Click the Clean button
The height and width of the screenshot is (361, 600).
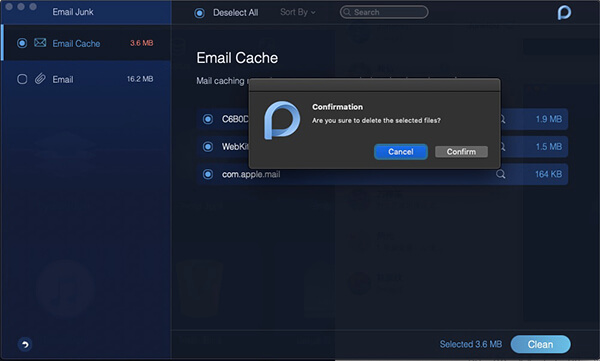(x=540, y=344)
